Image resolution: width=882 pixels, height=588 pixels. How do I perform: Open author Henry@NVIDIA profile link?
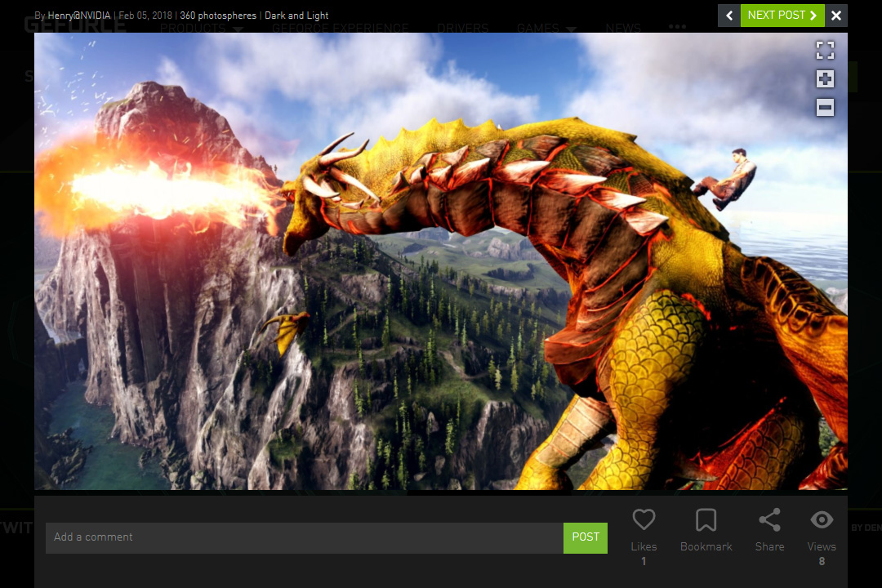point(78,16)
